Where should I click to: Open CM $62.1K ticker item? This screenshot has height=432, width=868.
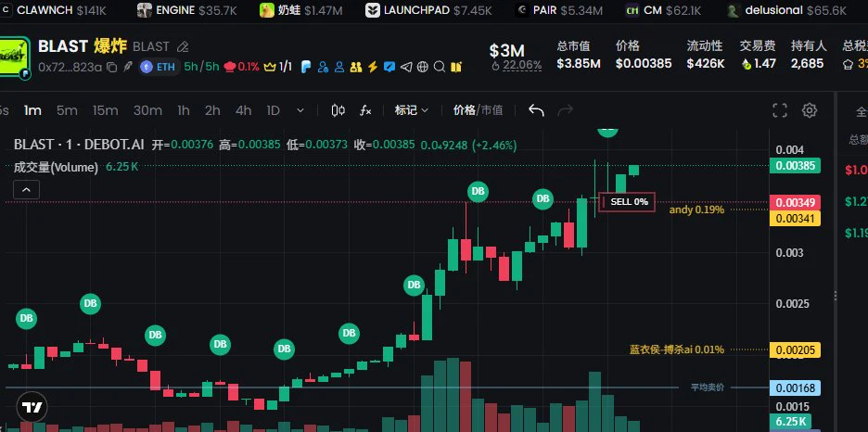pyautogui.click(x=663, y=10)
